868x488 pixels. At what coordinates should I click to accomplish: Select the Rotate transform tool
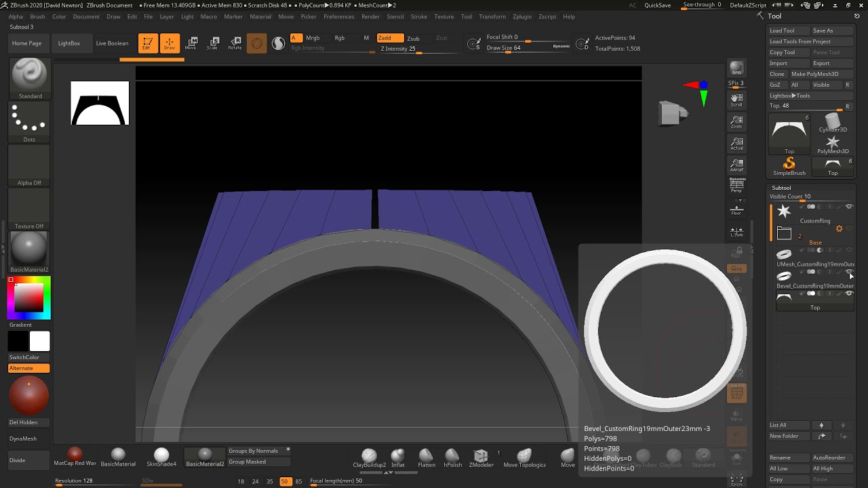235,43
